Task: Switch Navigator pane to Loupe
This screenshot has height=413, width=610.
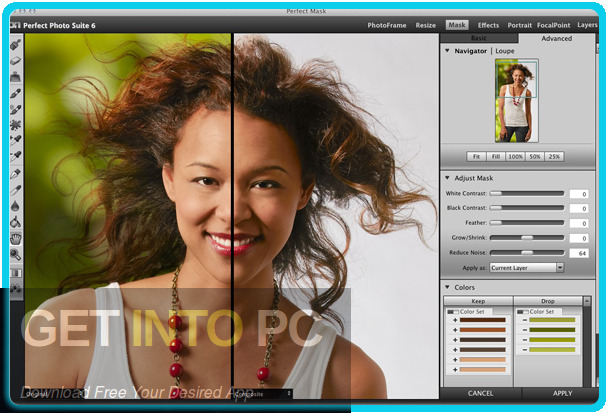Action: tap(505, 51)
